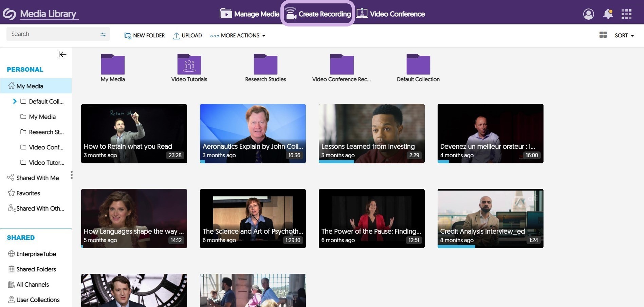
Task: Click the 23:28 duration badge
Action: (175, 155)
